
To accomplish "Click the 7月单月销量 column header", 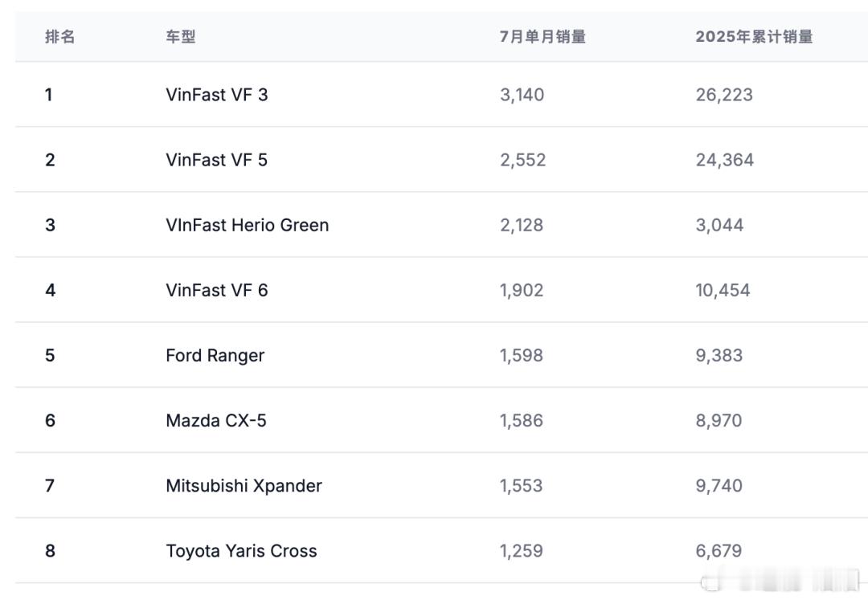I will (542, 37).
